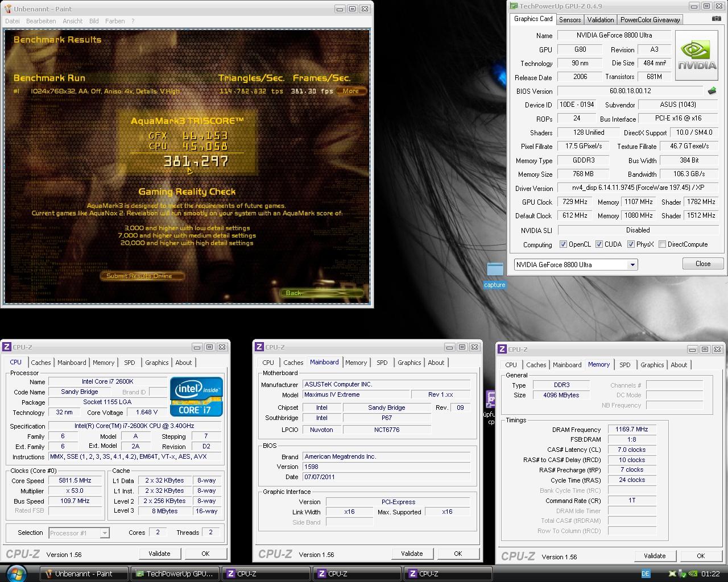The height and width of the screenshot is (582, 728).
Task: Open the Graphics tab in the CPU-Z Memory window
Action: (x=652, y=365)
